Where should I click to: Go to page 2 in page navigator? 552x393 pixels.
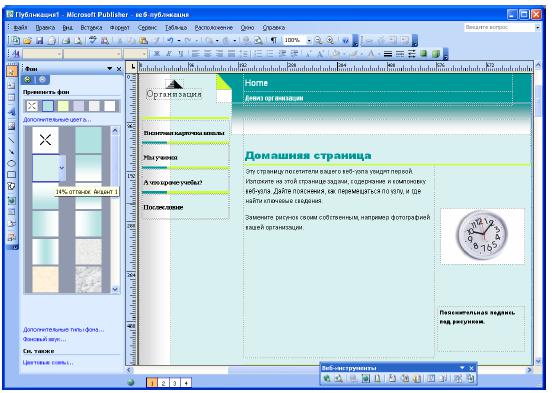coord(163,383)
